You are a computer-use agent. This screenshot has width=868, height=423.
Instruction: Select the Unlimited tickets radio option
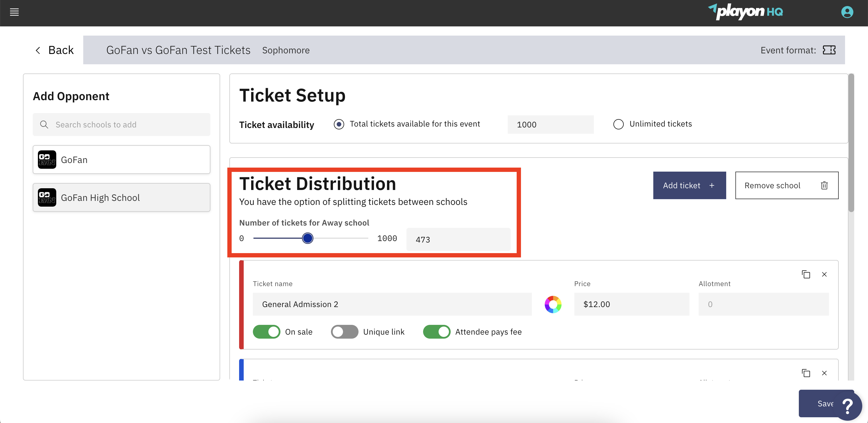click(x=619, y=124)
